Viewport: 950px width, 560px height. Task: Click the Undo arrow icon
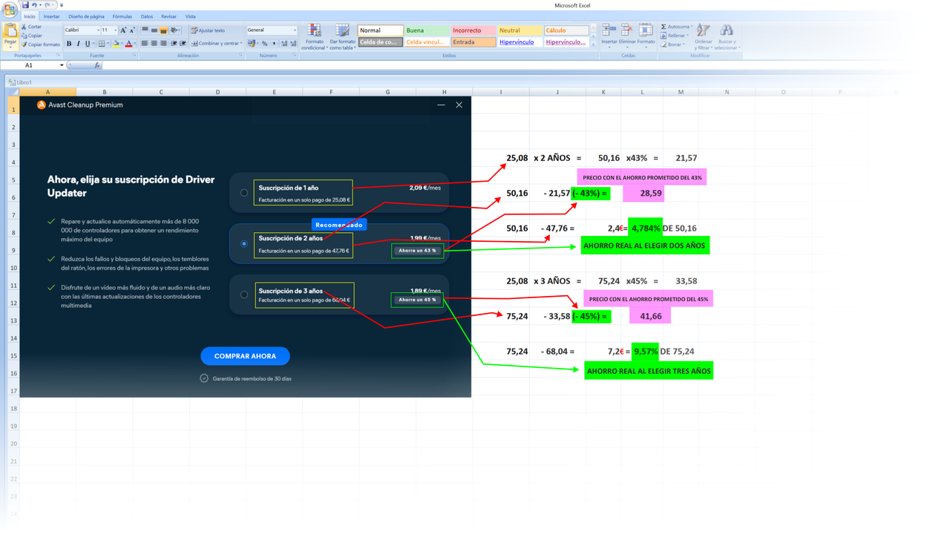[x=34, y=4]
